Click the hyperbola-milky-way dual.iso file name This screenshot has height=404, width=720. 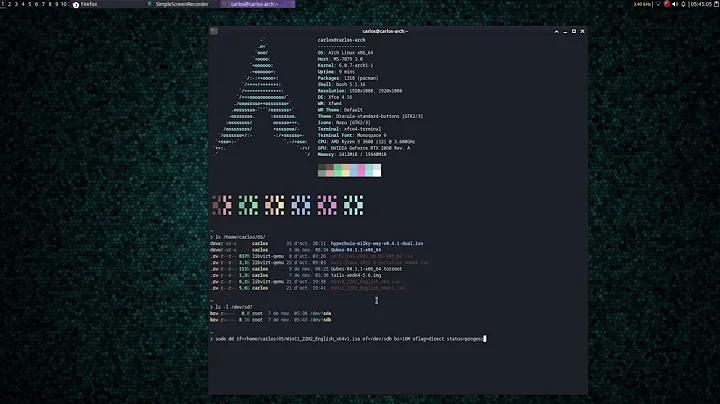pyautogui.click(x=377, y=243)
